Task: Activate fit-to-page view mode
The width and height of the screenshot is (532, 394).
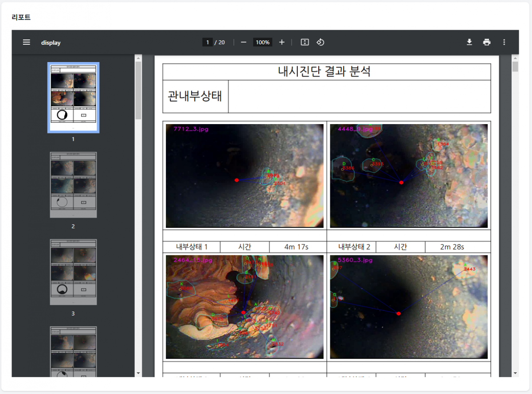Action: [x=304, y=42]
